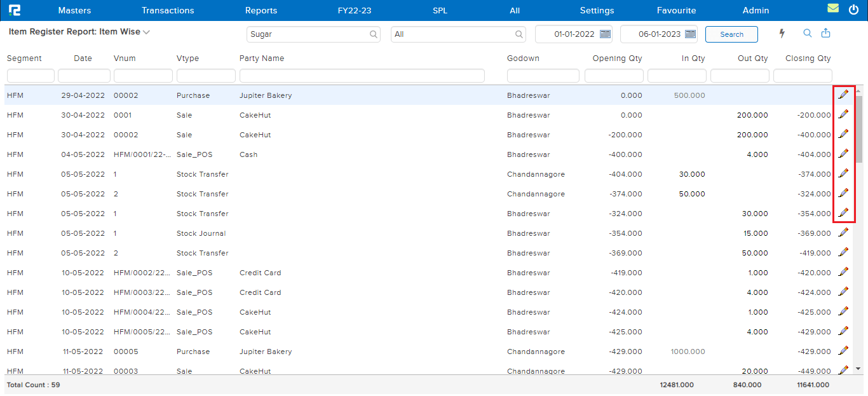Edit the Jupiter Bakery purchase 29-04-2022 row
Screen dimensions: 868x396
(x=843, y=95)
